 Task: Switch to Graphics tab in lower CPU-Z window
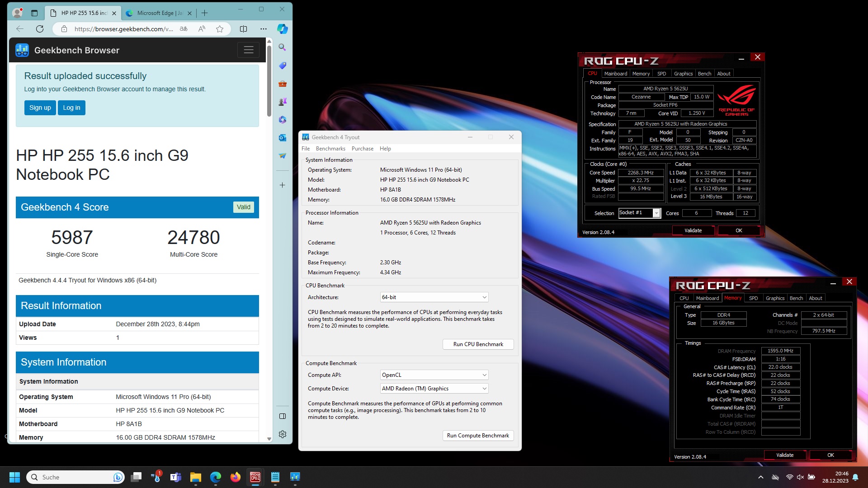[x=775, y=298]
